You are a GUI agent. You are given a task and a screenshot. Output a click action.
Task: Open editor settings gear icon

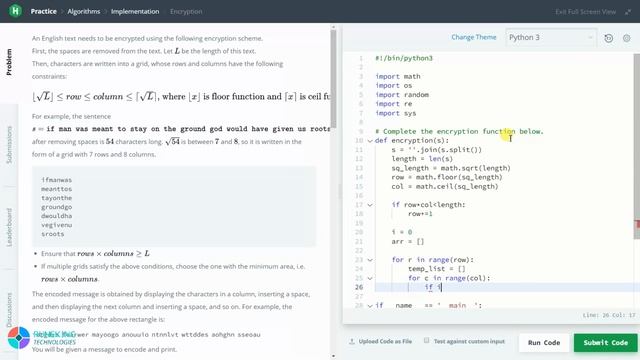[627, 38]
